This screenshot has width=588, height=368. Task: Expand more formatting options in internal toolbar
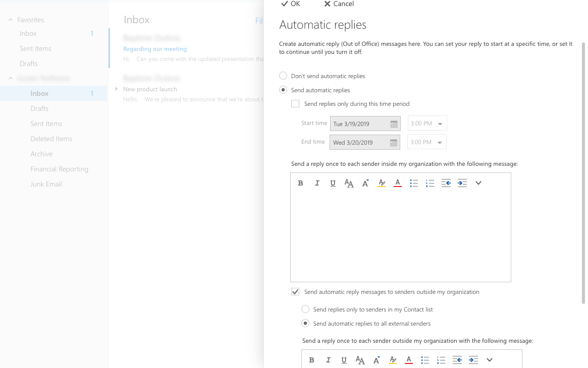coord(478,183)
